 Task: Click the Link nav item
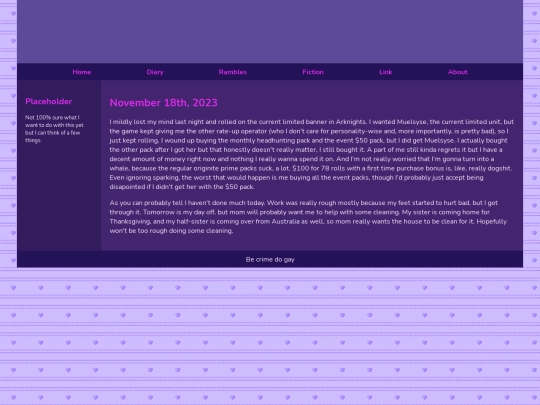[x=386, y=72]
